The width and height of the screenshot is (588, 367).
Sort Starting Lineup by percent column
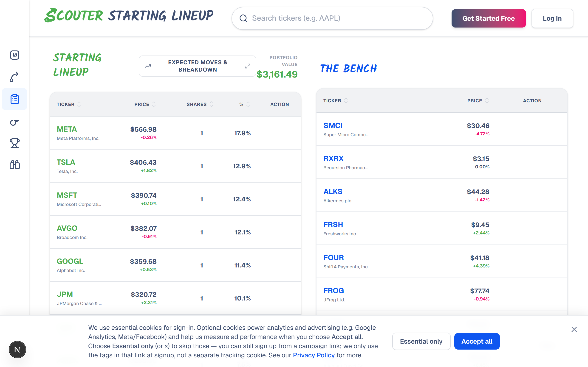[x=244, y=104]
